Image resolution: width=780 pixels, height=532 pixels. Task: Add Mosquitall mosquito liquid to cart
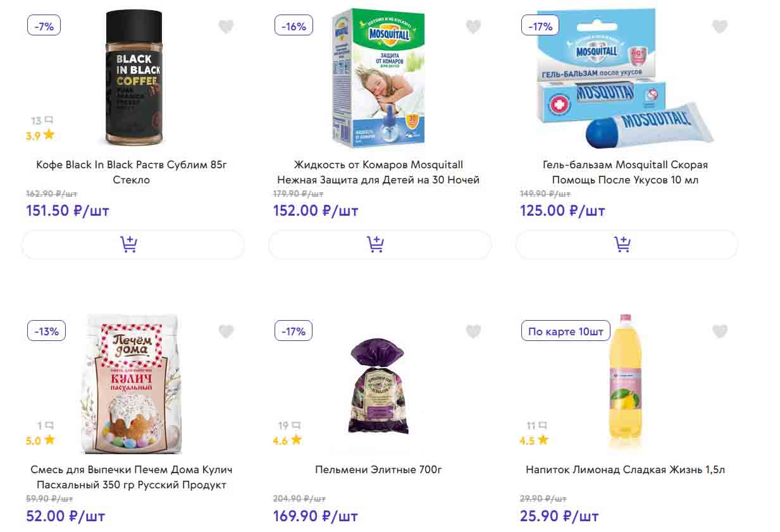pos(380,245)
